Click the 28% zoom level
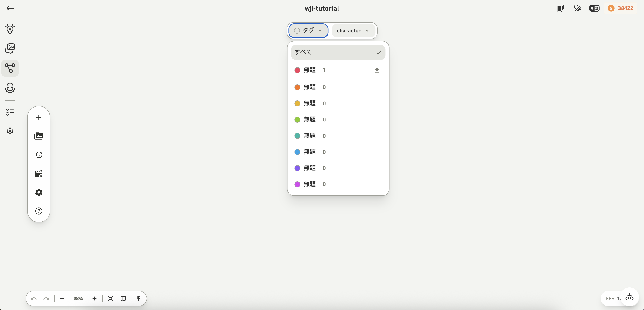Viewport: 644px width, 310px height. tap(78, 299)
